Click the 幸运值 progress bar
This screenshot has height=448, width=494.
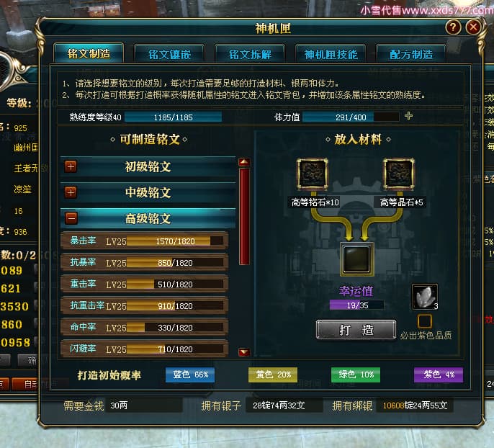pos(356,305)
